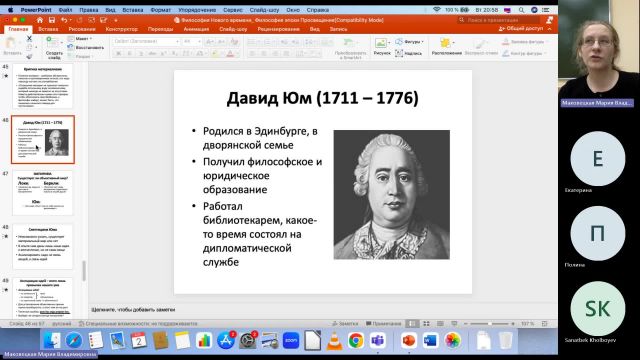This screenshot has width=640, height=360.
Task: Expand the Фигуры shapes dropdown arrow
Action: [422, 42]
